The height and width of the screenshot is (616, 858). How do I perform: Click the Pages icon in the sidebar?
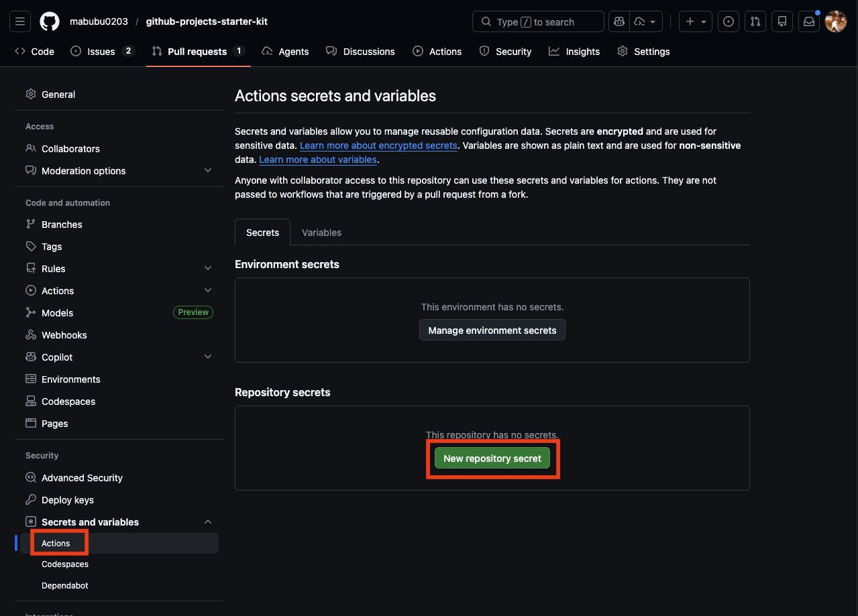pos(31,424)
